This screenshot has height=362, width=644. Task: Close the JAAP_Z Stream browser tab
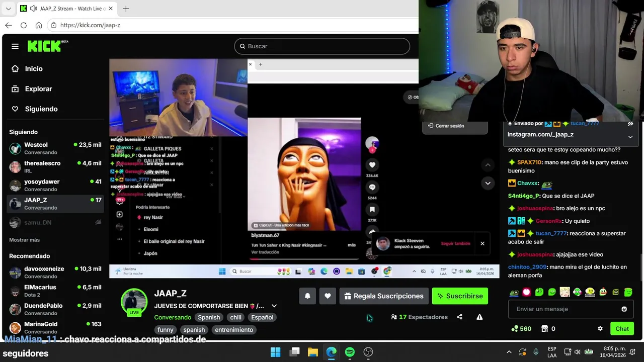pyautogui.click(x=111, y=9)
